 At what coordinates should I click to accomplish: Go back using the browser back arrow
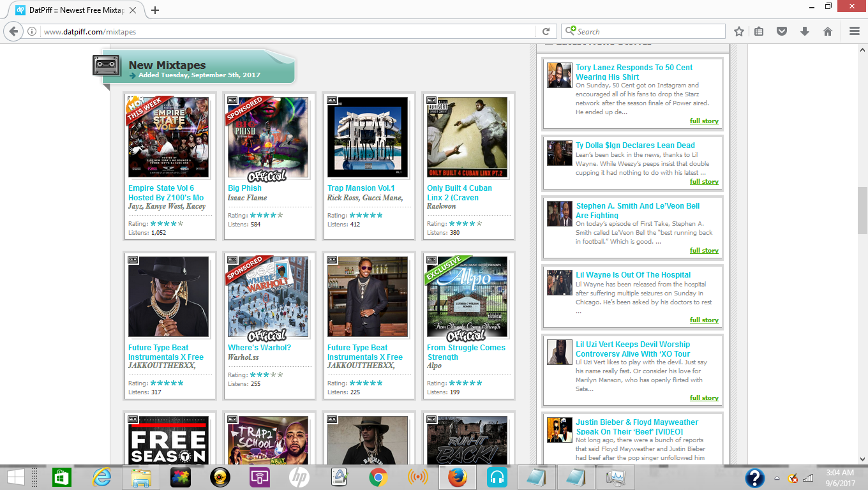click(14, 31)
